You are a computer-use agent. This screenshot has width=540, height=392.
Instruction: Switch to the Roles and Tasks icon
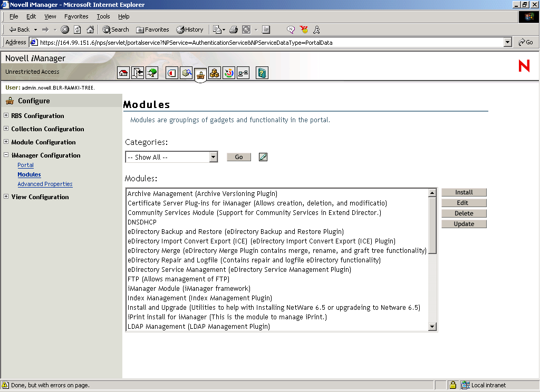coord(171,73)
